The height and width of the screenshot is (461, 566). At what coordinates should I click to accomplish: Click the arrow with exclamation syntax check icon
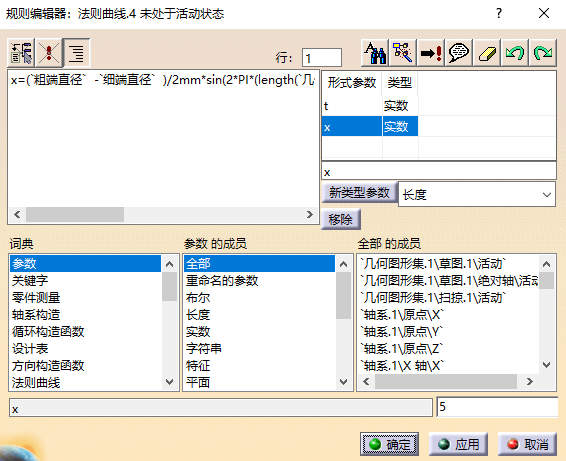(x=431, y=53)
